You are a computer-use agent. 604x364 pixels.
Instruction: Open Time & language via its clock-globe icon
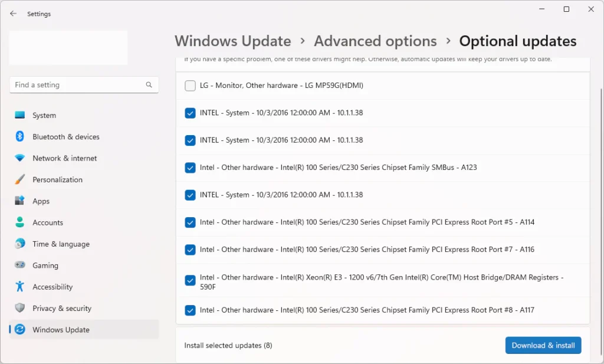pyautogui.click(x=19, y=244)
